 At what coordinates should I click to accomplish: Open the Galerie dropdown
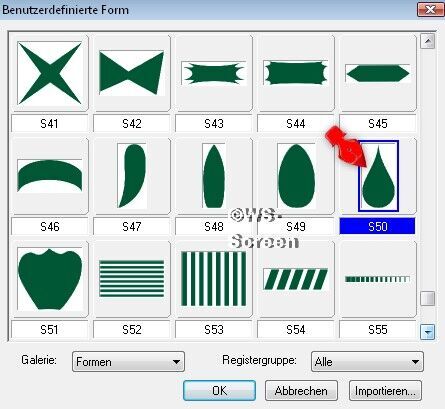(128, 362)
